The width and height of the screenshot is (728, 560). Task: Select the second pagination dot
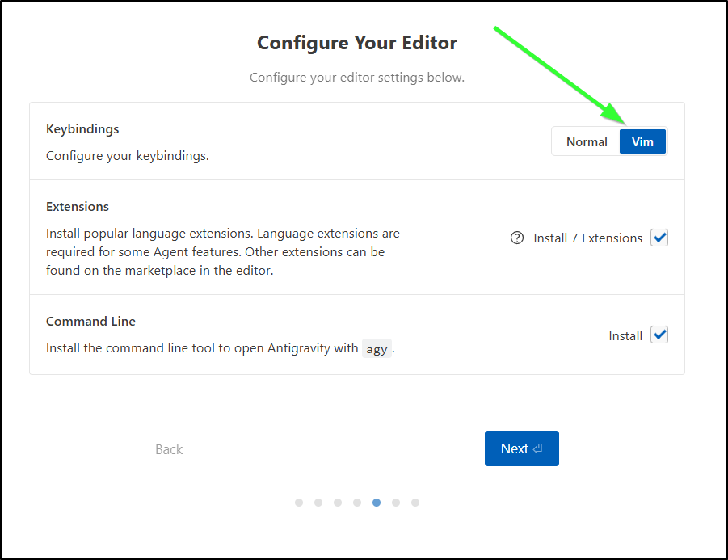tap(318, 503)
